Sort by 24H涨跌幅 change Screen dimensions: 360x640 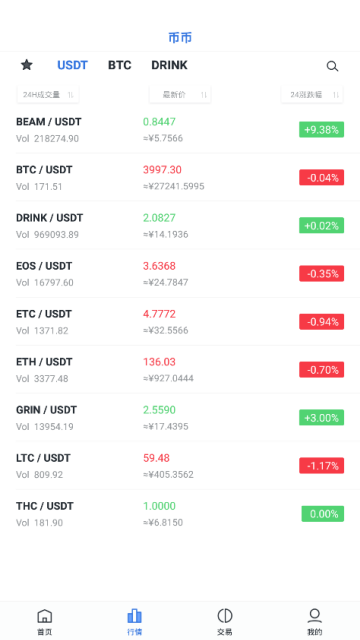click(312, 95)
